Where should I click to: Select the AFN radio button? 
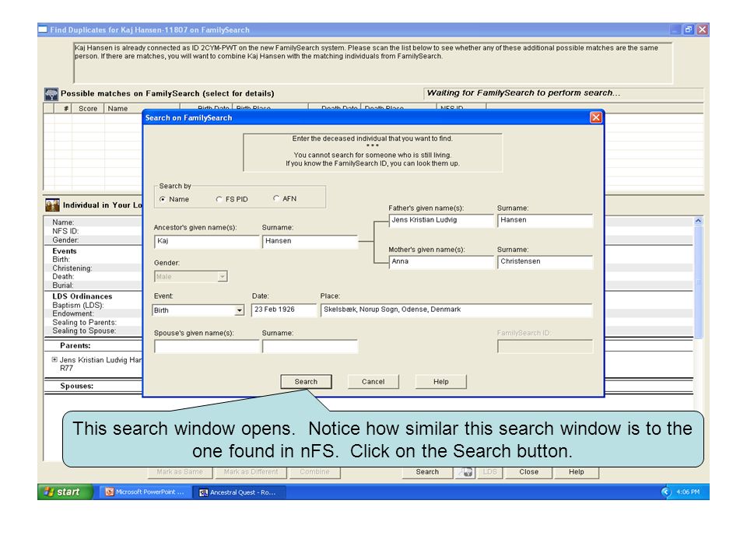pos(276,198)
